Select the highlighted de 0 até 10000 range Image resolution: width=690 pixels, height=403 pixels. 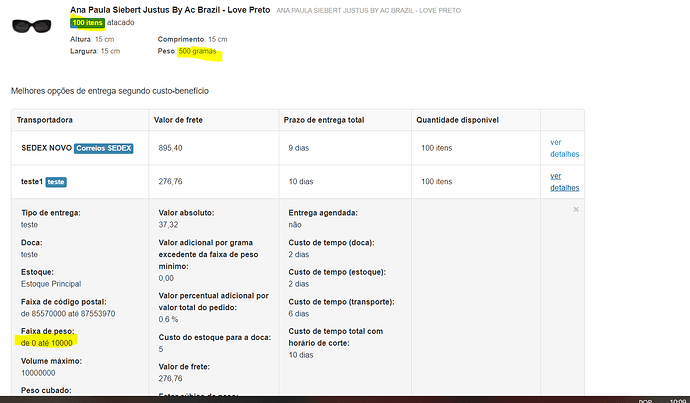tap(47, 343)
